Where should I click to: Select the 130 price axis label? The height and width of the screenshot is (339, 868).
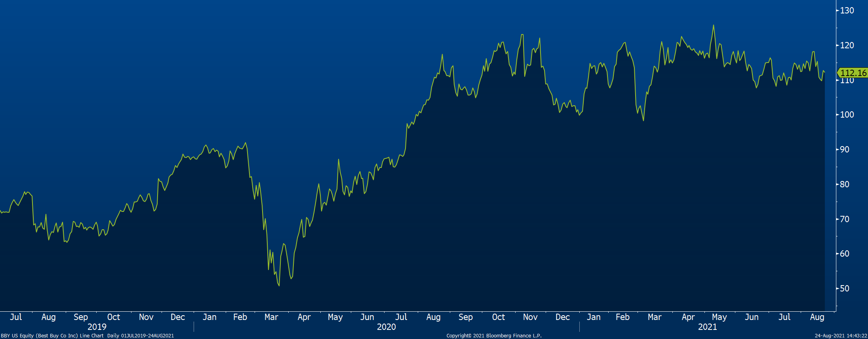pos(847,11)
